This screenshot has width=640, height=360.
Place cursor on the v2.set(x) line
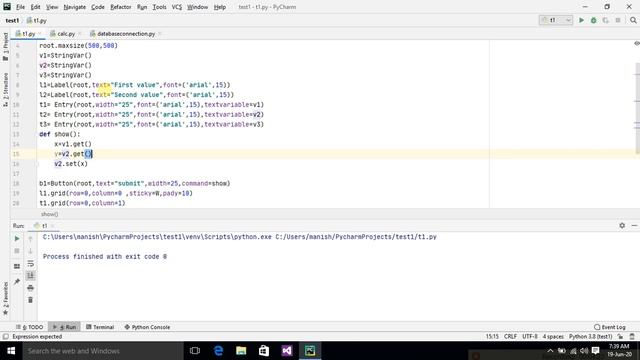click(71, 164)
